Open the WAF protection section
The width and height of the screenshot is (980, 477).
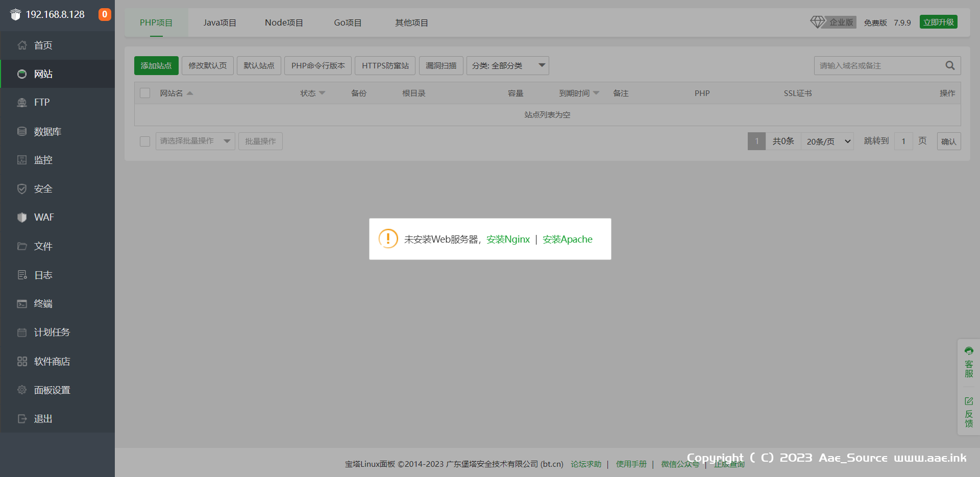point(44,217)
